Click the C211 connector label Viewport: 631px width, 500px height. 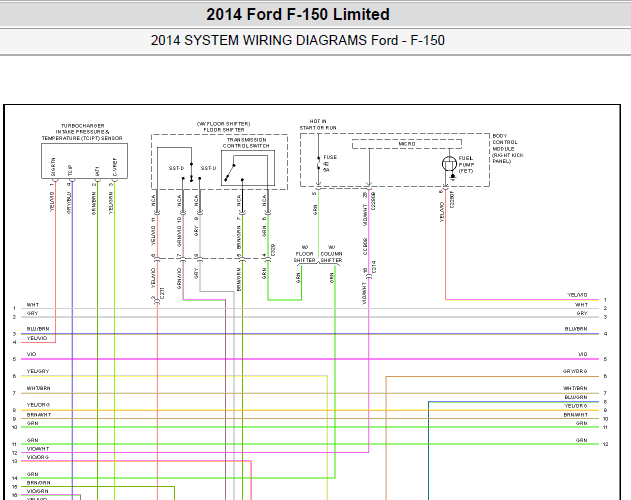(x=162, y=293)
